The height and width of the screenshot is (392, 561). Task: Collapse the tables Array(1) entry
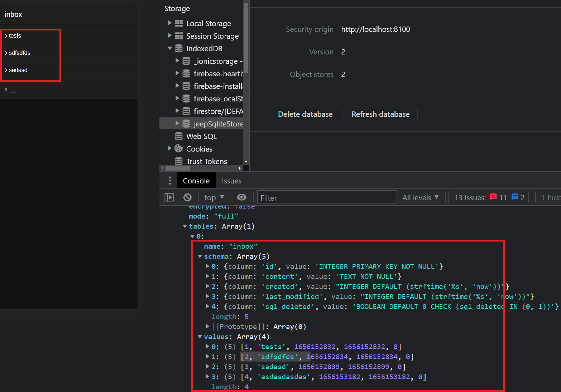click(x=185, y=226)
